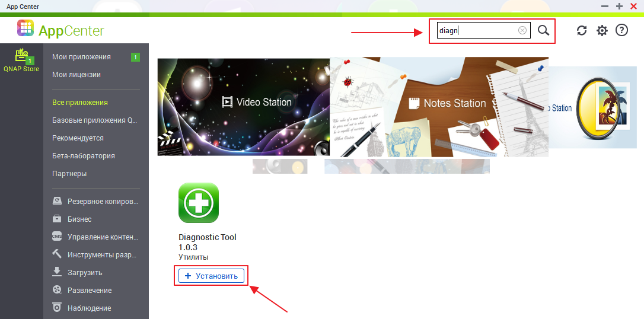Image resolution: width=644 pixels, height=319 pixels.
Task: Open App Center settings gear
Action: click(x=602, y=30)
